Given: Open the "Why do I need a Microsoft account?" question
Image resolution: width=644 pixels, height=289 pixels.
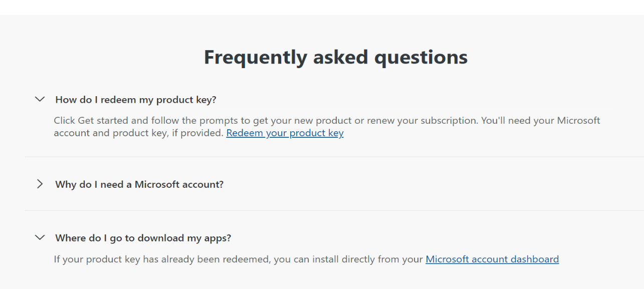Looking at the screenshot, I should (x=139, y=184).
